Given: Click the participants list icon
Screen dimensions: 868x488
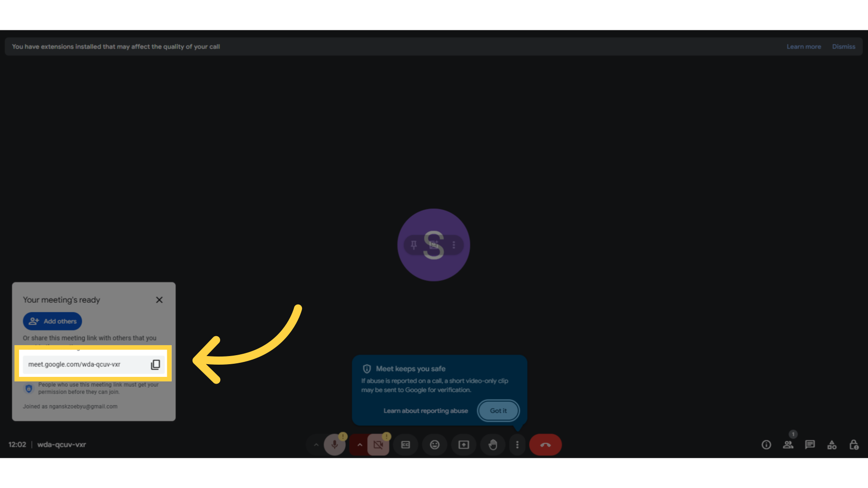Looking at the screenshot, I should tap(788, 445).
